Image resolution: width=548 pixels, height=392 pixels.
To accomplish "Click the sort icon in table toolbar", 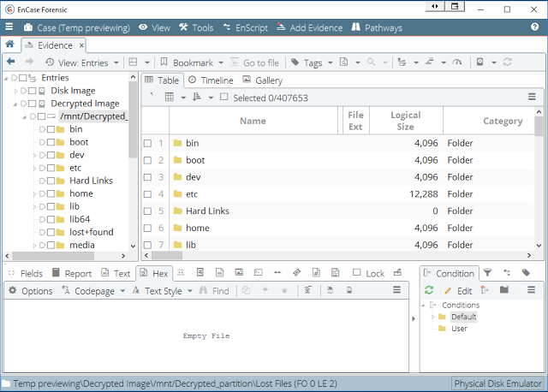I will pos(197,97).
